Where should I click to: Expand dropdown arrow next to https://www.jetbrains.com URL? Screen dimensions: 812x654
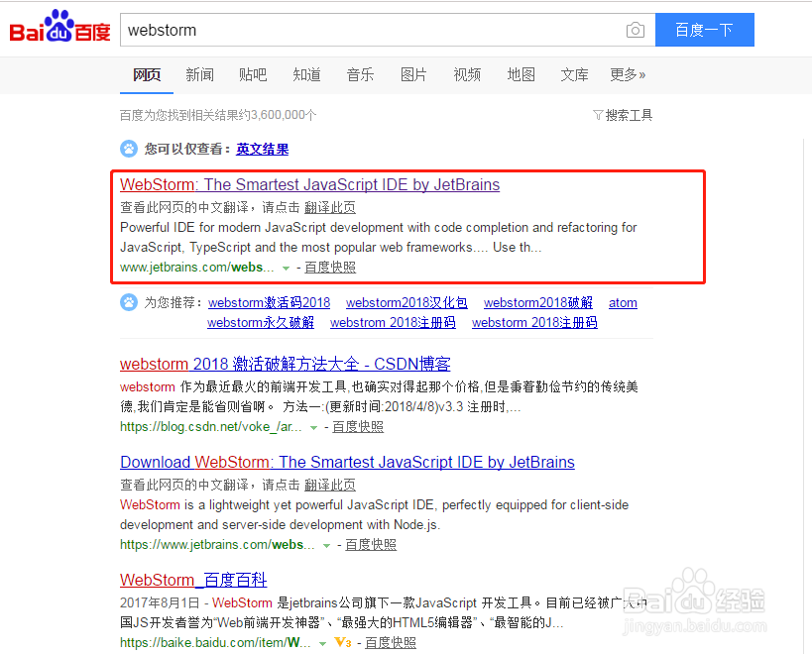tap(326, 545)
